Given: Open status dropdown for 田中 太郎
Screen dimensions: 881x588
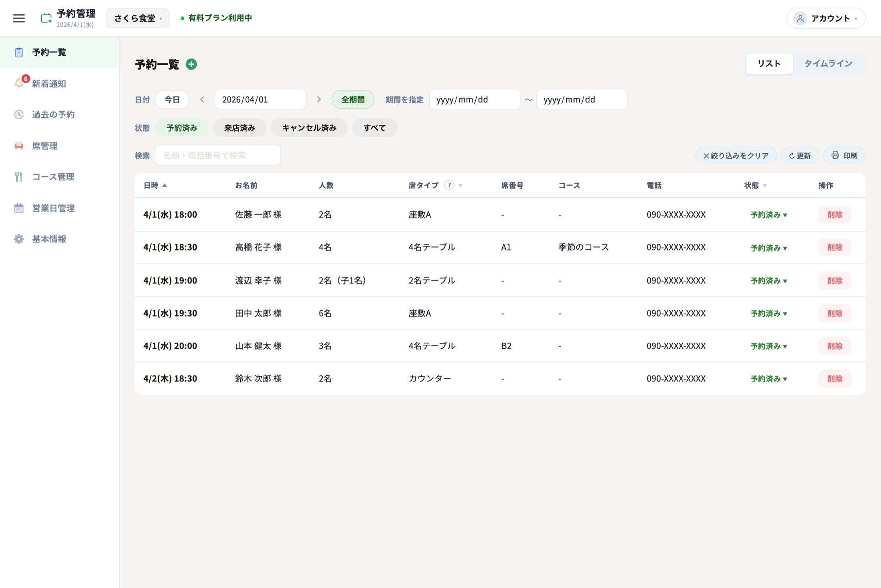Looking at the screenshot, I should coord(769,313).
